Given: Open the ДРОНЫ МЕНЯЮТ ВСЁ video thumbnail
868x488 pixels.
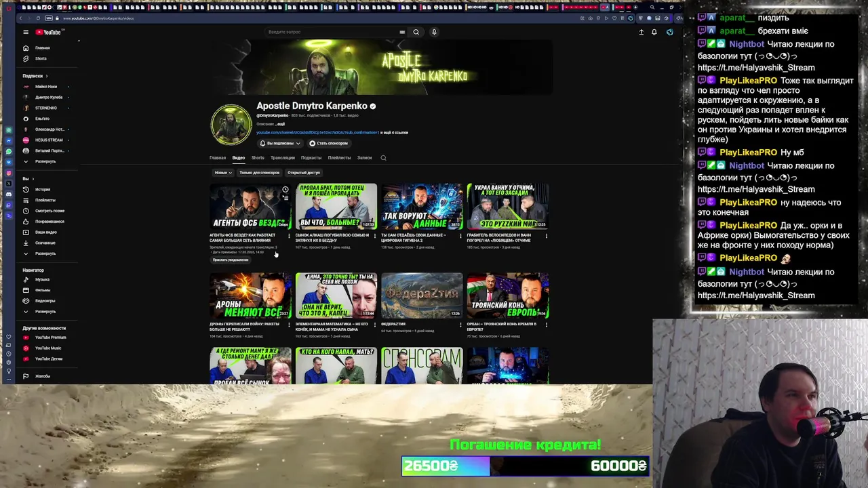Looking at the screenshot, I should point(250,296).
